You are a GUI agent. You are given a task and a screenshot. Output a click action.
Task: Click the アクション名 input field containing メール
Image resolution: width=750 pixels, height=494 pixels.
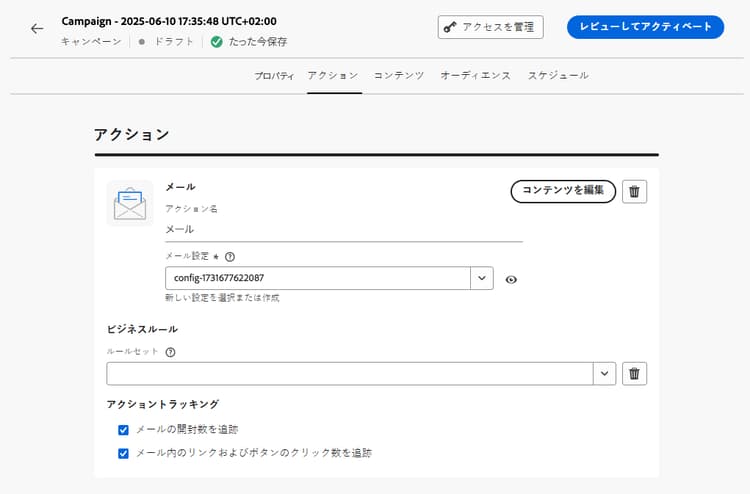click(344, 230)
